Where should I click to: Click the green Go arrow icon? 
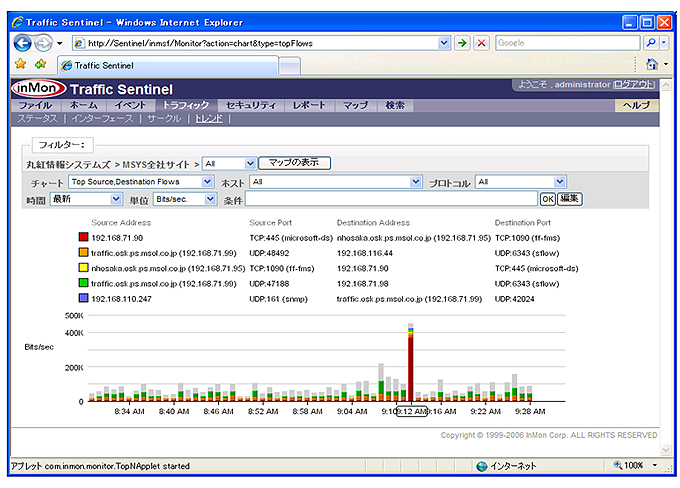tap(462, 43)
